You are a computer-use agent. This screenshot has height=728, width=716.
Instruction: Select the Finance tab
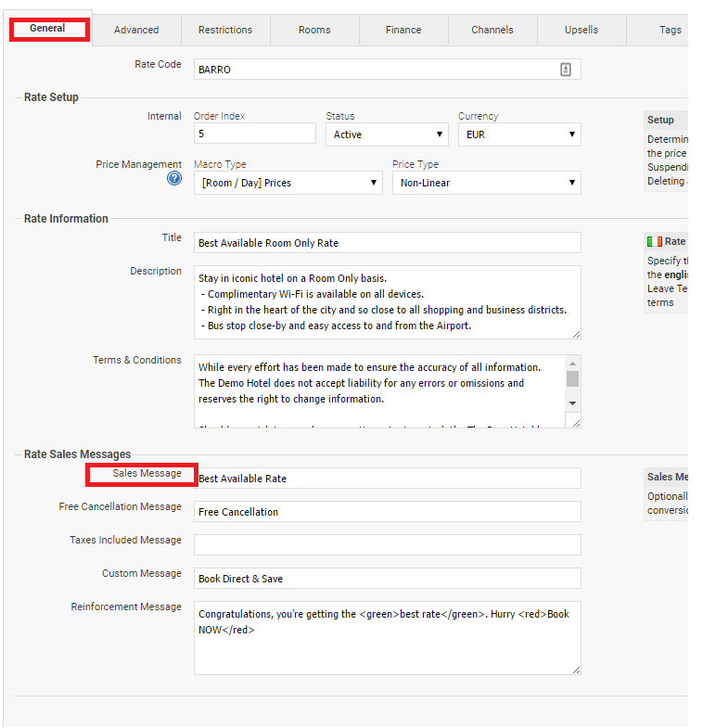click(x=403, y=31)
